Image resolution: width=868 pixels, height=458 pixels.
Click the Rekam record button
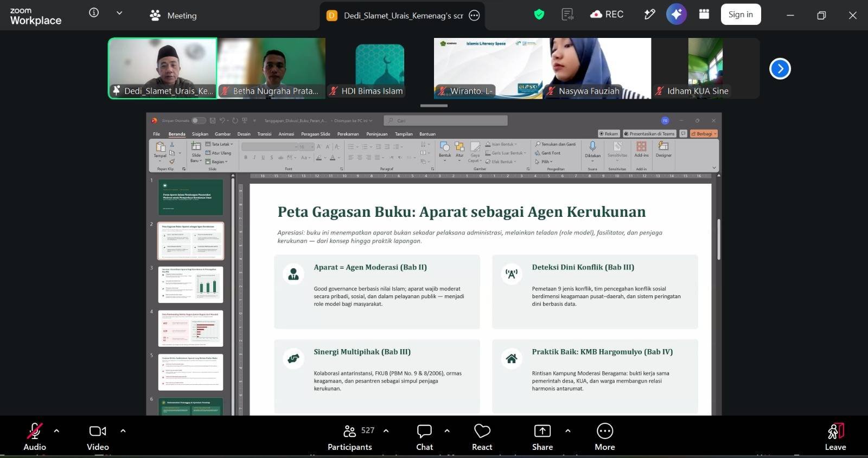609,134
